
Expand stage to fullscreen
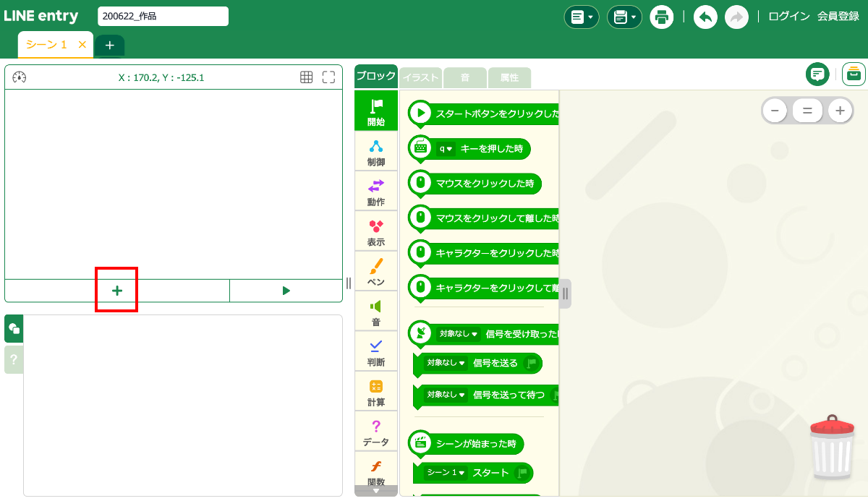pos(328,77)
